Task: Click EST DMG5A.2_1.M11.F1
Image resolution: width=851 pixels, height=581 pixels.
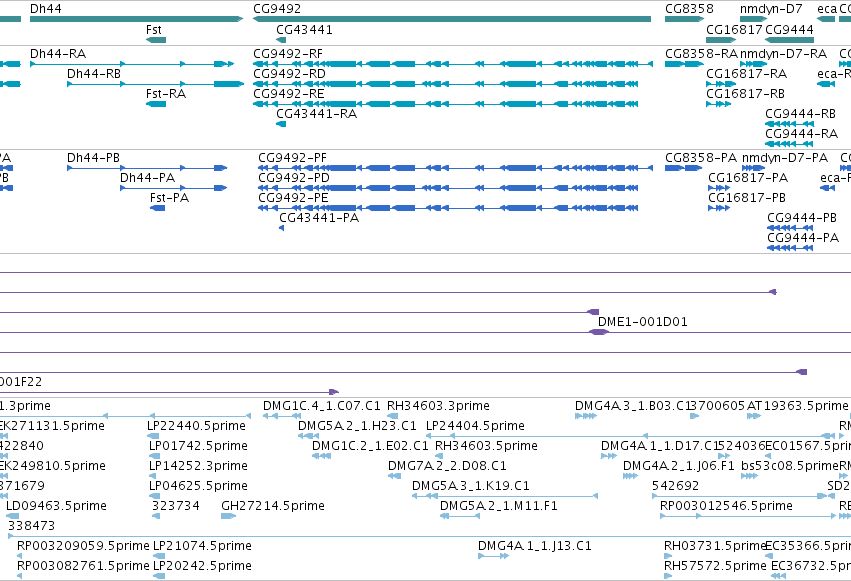Action: 460,516
